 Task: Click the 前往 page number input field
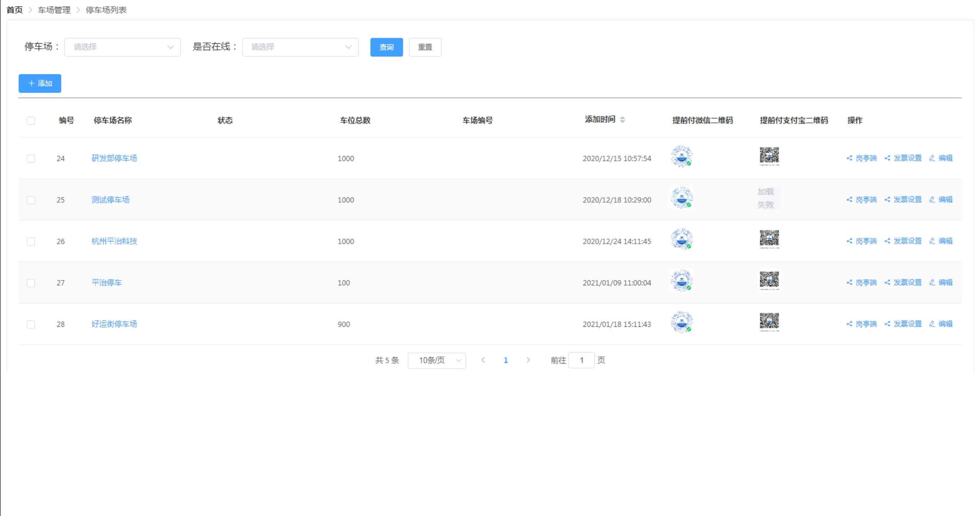581,360
